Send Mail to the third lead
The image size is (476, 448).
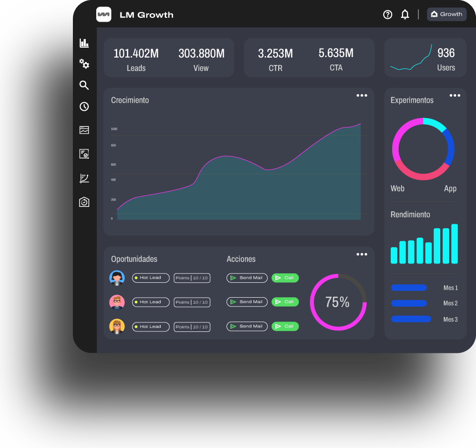click(247, 326)
